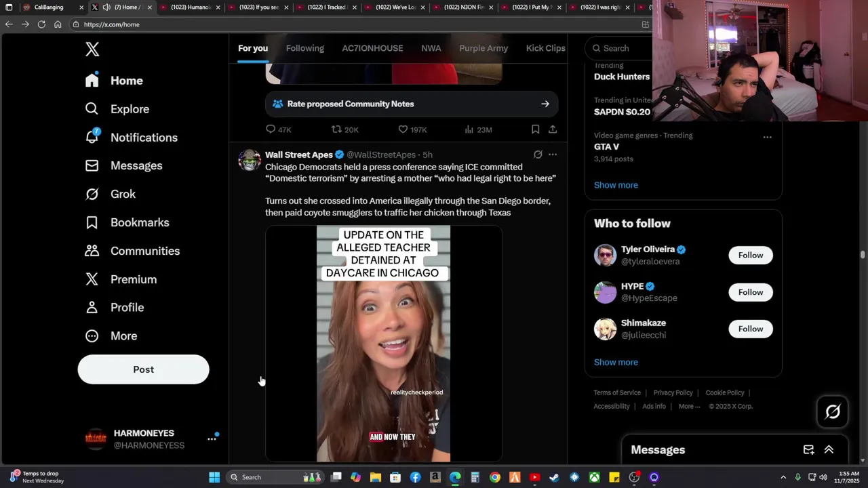This screenshot has height=488, width=868.
Task: Switch to the AC7IONHOUSE tab
Action: click(372, 48)
